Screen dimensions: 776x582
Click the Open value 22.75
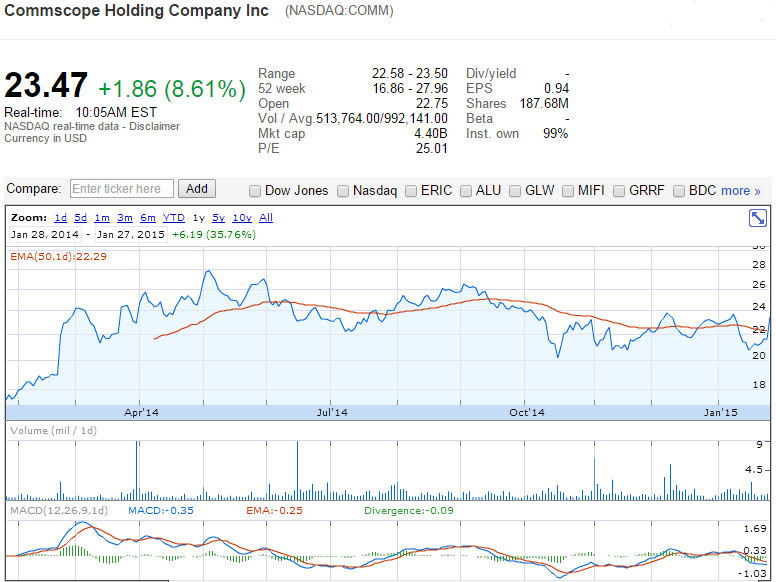pyautogui.click(x=432, y=103)
